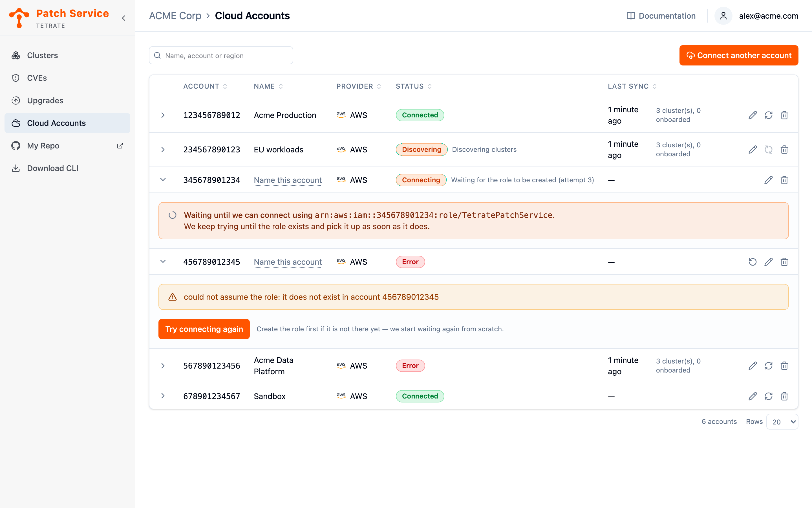Click Try connecting again button
Screen dimensions: 812x508
[x=204, y=329]
